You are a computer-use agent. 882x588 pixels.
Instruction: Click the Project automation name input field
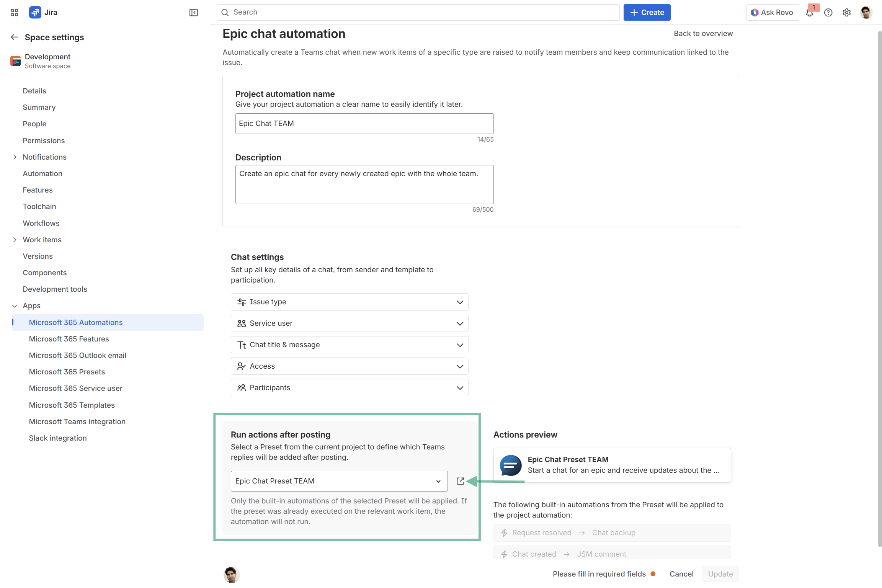coord(364,124)
